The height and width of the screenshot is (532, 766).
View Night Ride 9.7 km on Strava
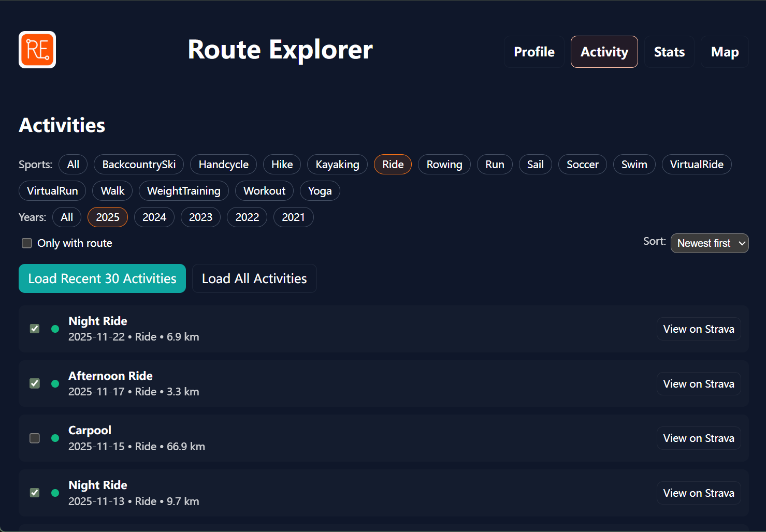point(699,493)
